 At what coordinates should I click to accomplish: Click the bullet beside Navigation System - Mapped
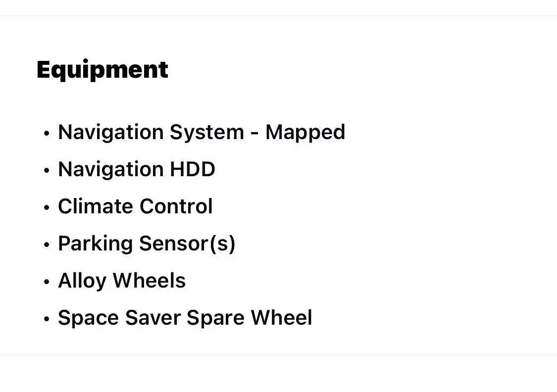(47, 134)
